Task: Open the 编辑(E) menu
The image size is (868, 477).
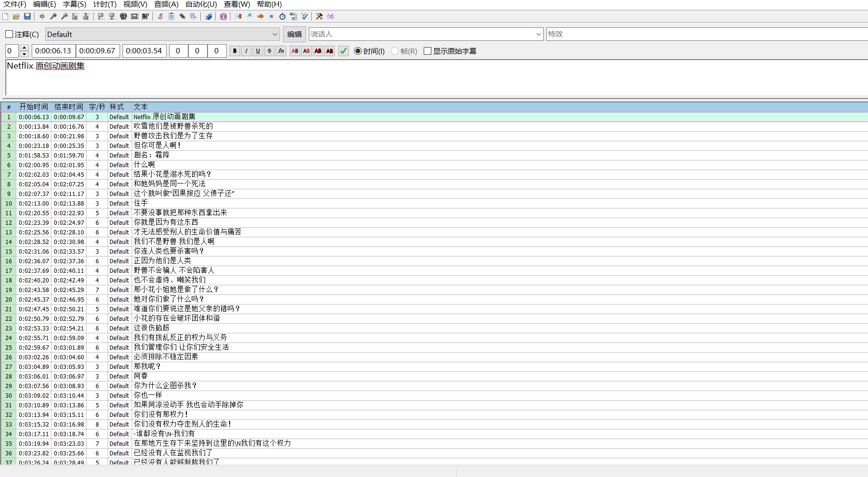Action: 45,4
